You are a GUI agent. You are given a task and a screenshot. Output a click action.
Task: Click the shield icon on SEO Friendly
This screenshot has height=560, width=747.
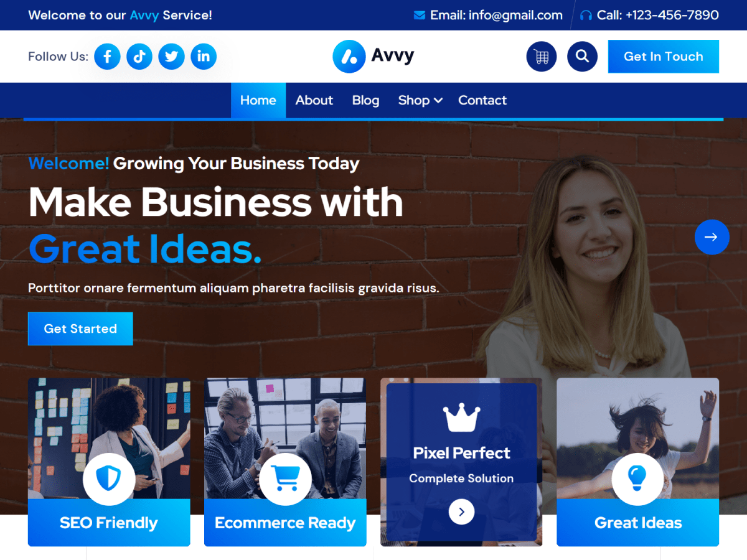tap(109, 479)
